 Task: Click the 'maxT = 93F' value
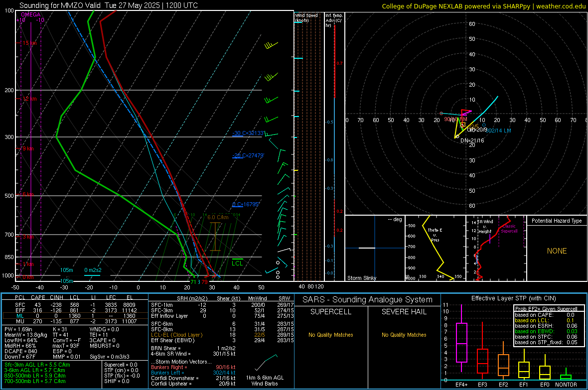click(x=66, y=346)
